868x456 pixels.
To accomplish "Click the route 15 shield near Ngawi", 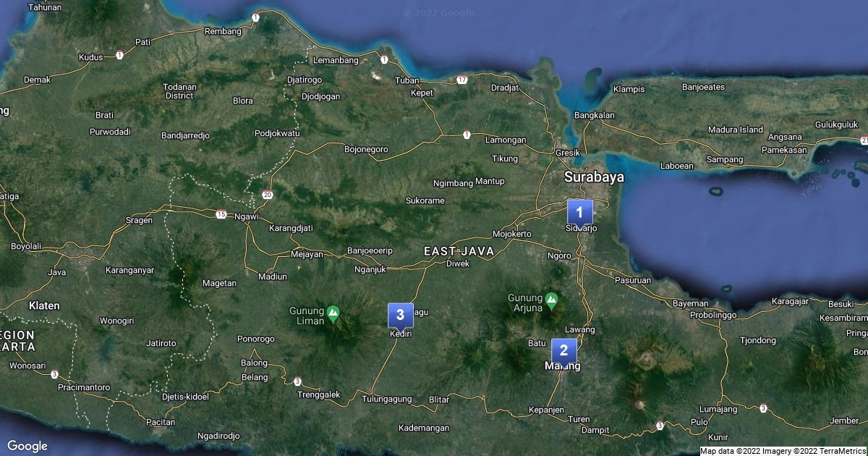I will pos(221,214).
